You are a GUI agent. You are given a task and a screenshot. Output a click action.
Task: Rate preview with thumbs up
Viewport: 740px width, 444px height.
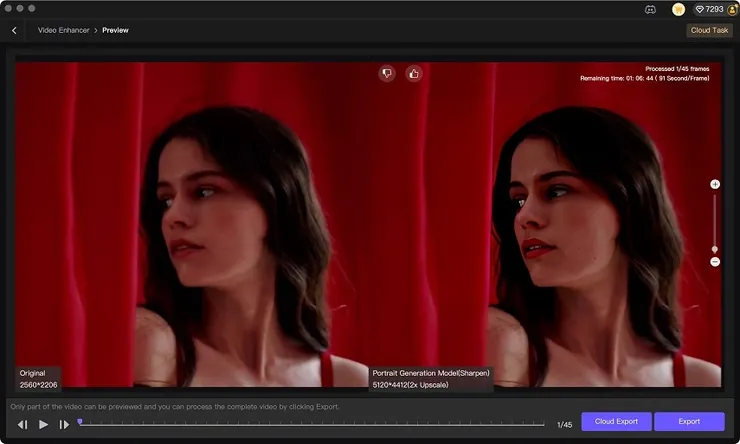pyautogui.click(x=414, y=74)
